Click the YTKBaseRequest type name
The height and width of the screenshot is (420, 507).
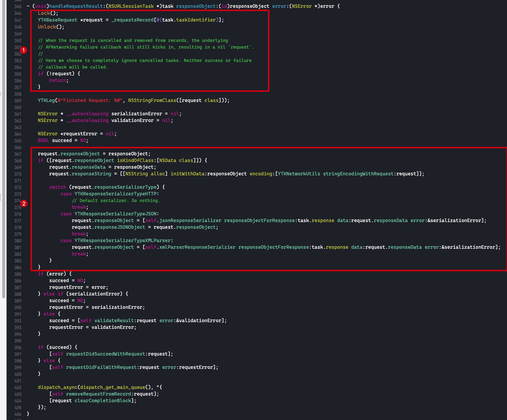tap(57, 20)
